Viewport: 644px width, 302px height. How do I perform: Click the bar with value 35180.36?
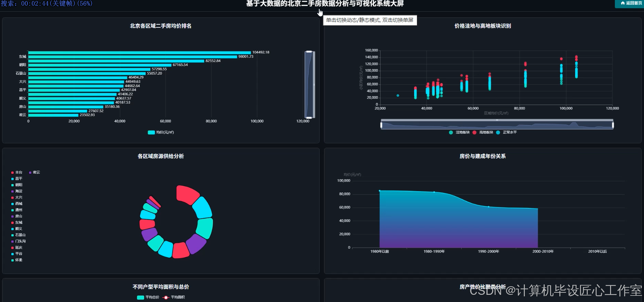(65, 107)
